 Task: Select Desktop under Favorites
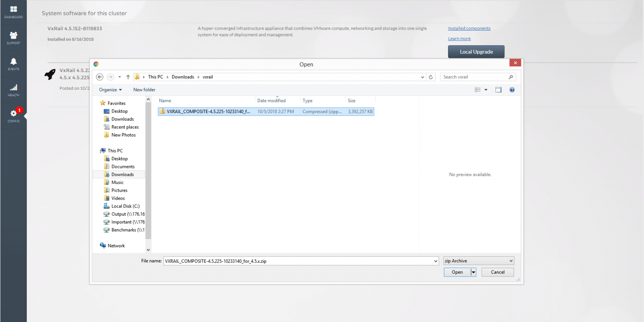116,111
